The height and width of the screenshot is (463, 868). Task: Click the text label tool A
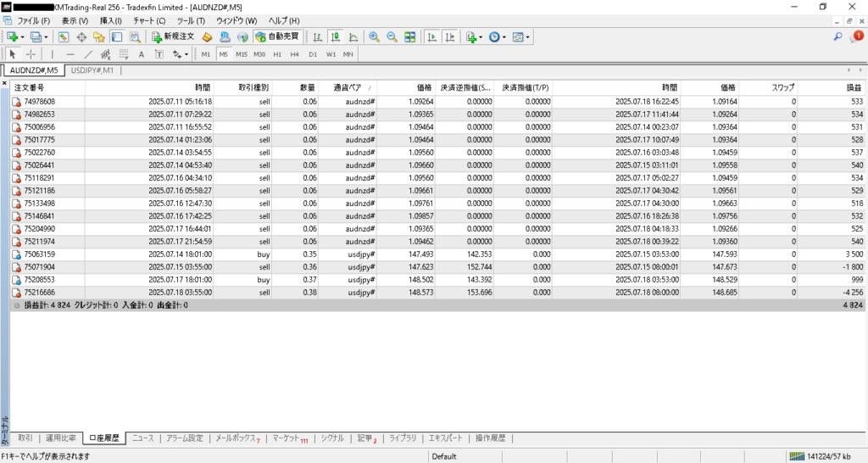[x=141, y=54]
